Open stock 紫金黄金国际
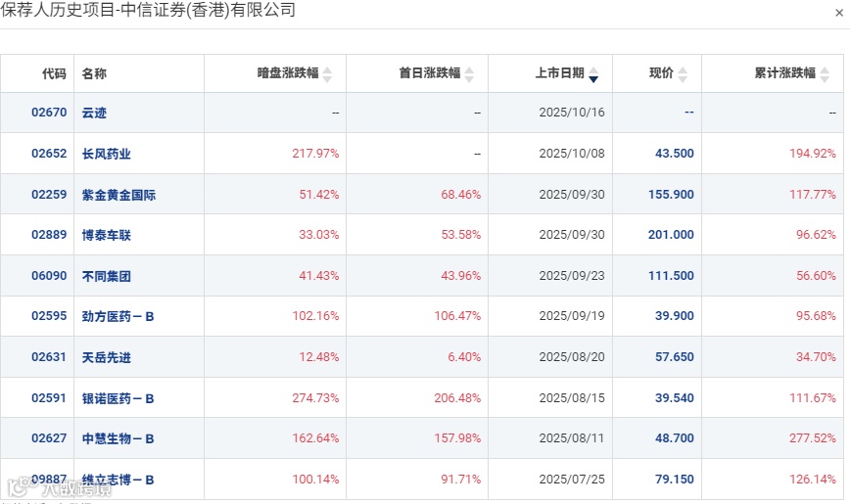850x504 pixels. pos(118,195)
